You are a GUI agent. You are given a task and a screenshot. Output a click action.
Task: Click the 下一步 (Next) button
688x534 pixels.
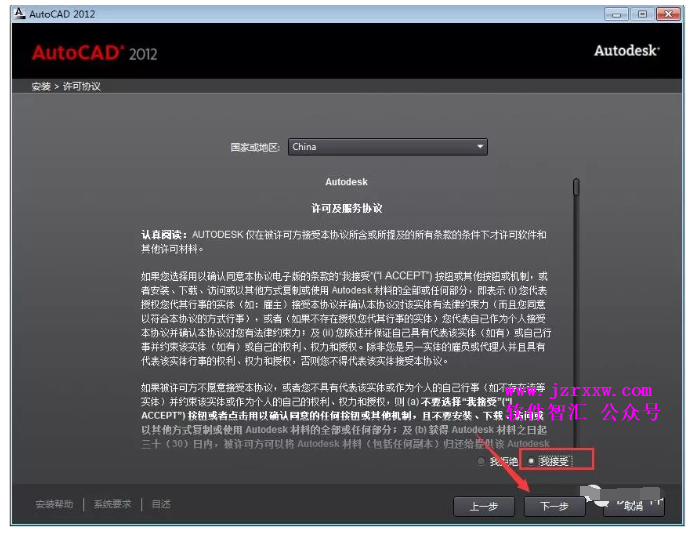[x=555, y=506]
